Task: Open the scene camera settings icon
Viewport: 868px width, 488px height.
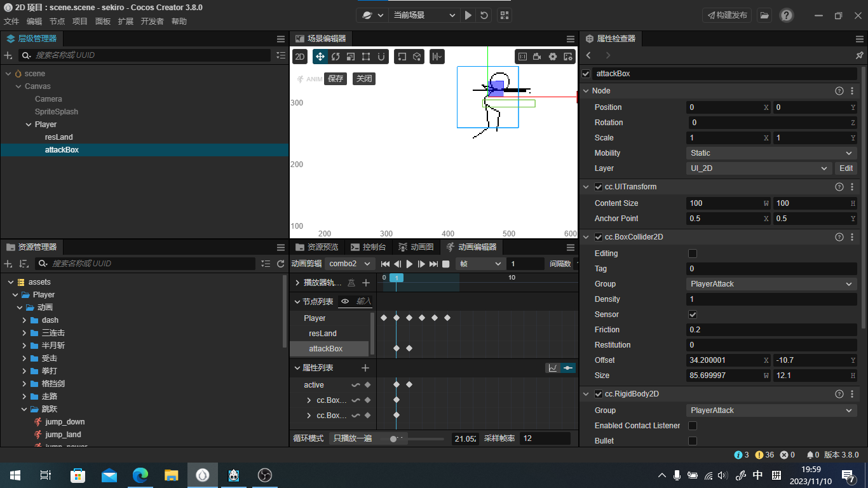Action: point(537,57)
